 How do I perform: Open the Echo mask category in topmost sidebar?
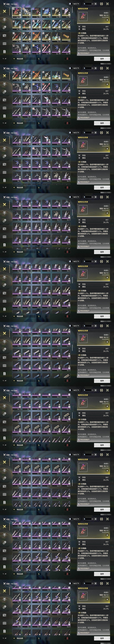click(x=4, y=19)
